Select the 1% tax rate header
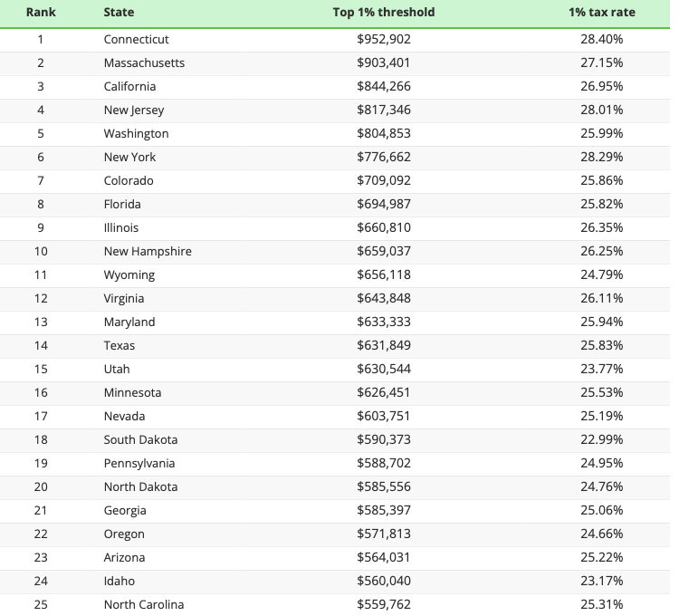679x616 pixels. 601,13
